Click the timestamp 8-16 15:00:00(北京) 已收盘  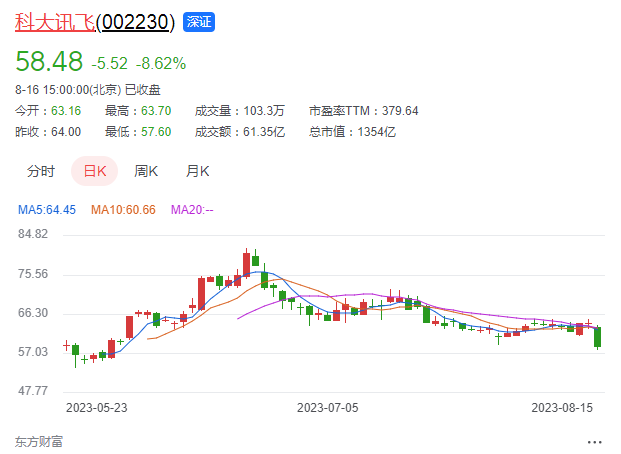[88, 90]
